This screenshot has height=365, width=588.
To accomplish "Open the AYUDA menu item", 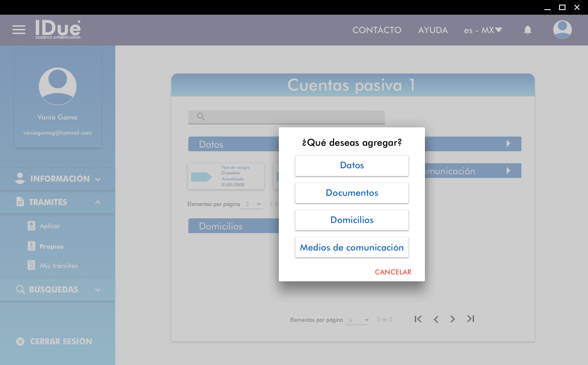I will (433, 30).
